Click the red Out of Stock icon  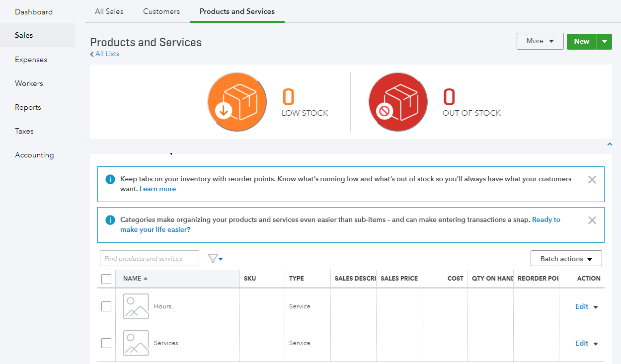[398, 101]
